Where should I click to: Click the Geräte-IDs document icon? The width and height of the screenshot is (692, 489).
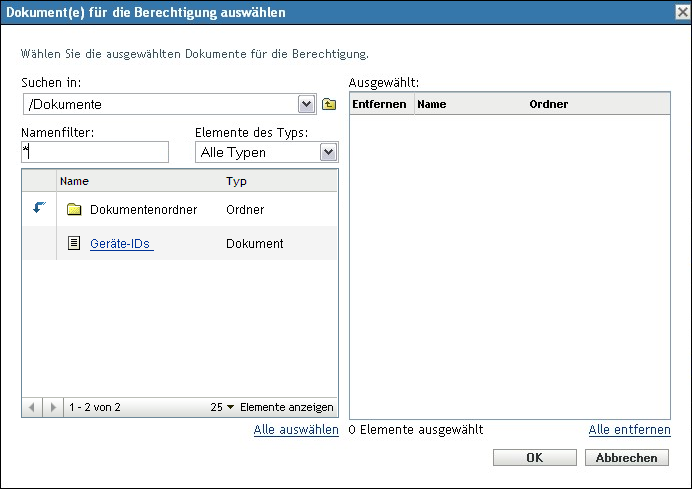tap(74, 243)
